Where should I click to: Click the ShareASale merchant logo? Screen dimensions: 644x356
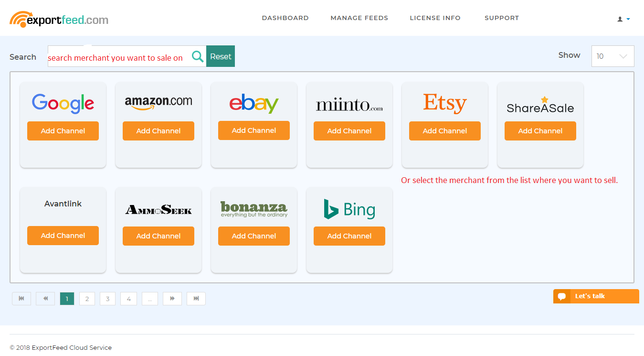point(540,105)
